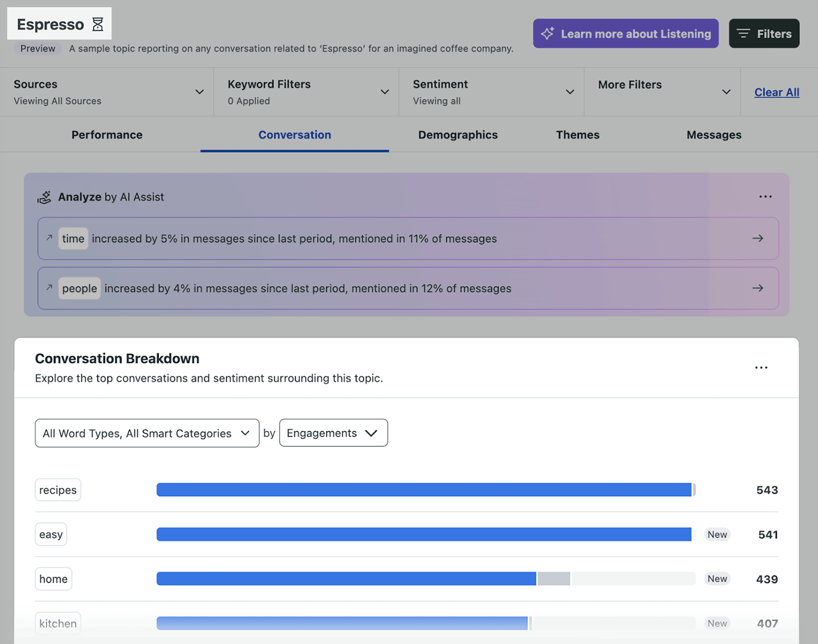Viewport: 818px width, 644px height.
Task: Expand the More Filters dropdown
Action: tap(727, 92)
